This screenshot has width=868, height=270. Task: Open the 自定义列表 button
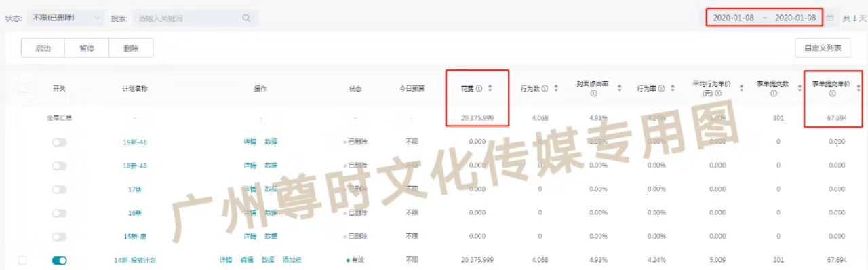point(823,48)
